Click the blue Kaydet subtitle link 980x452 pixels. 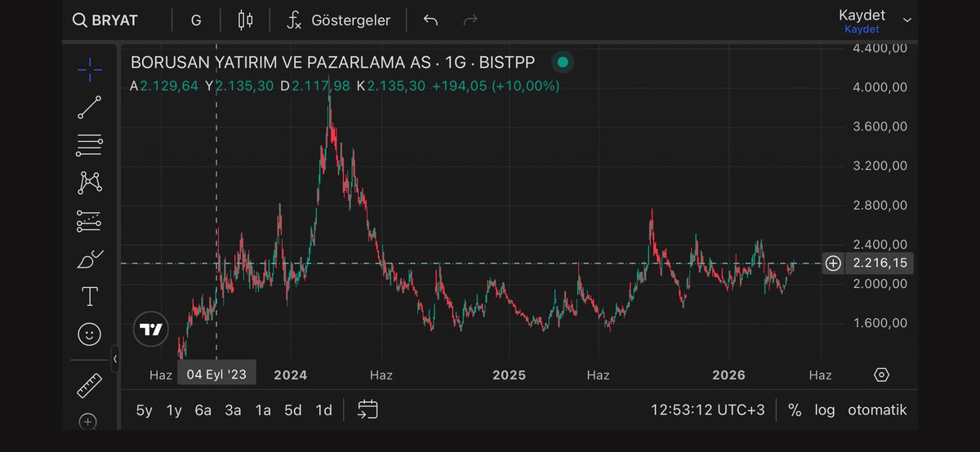(862, 29)
